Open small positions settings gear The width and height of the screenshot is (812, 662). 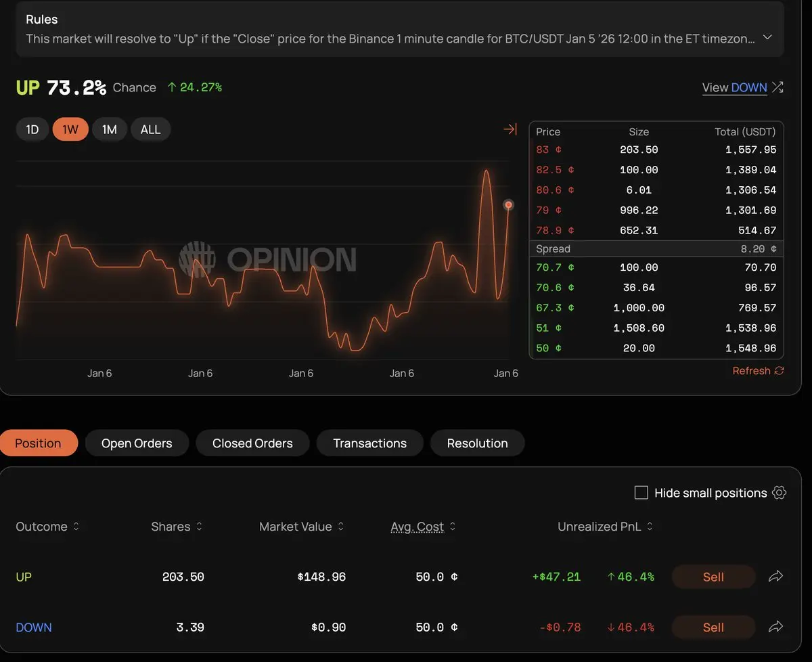779,493
